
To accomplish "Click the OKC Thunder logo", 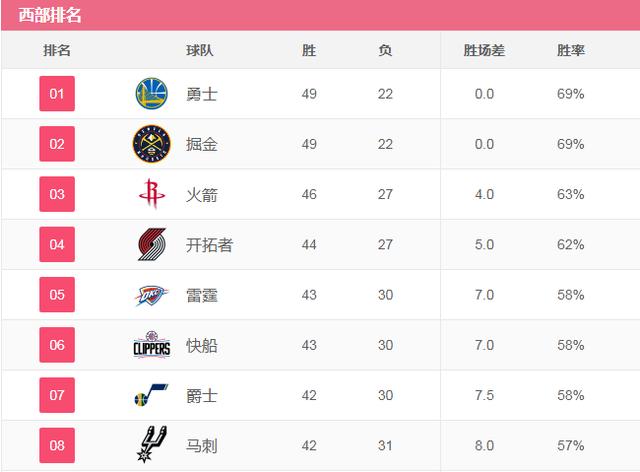I will click(x=151, y=295).
